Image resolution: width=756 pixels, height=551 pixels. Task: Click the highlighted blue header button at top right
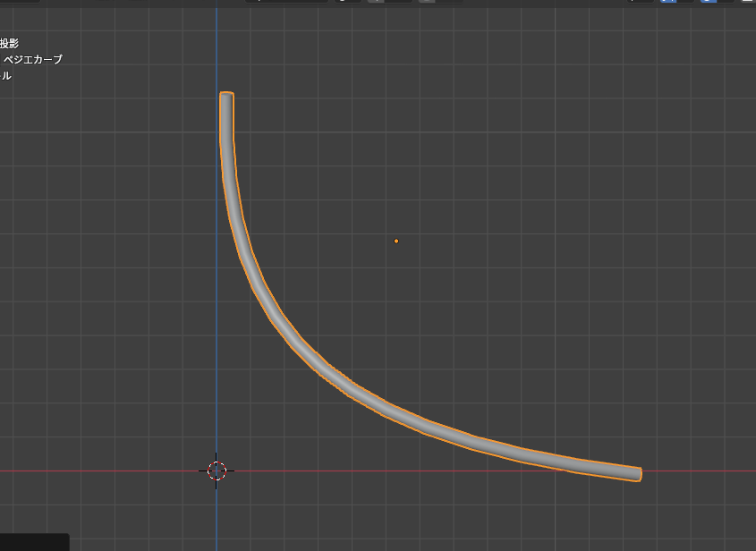coord(667,2)
